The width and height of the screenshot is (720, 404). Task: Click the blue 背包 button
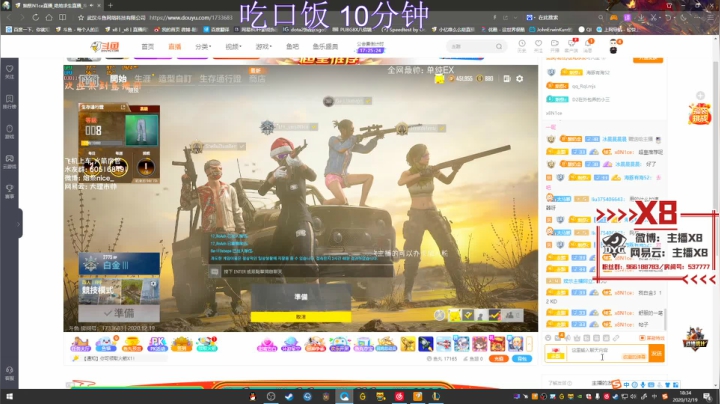point(522,359)
